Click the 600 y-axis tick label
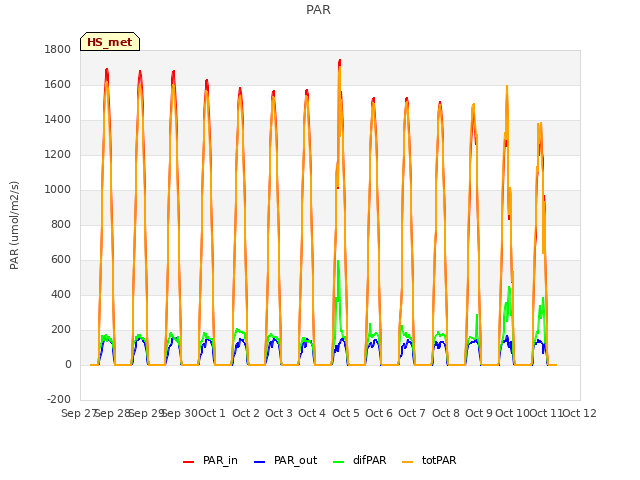The height and width of the screenshot is (480, 640). coord(61,260)
